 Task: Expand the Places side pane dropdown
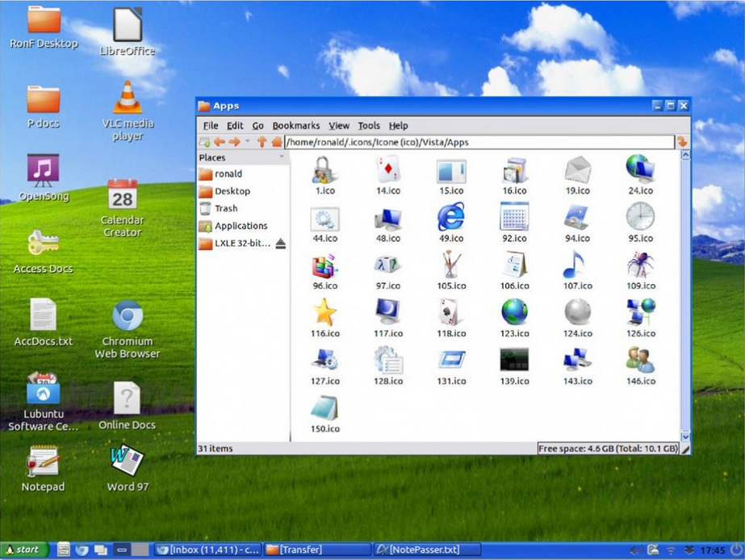click(281, 157)
